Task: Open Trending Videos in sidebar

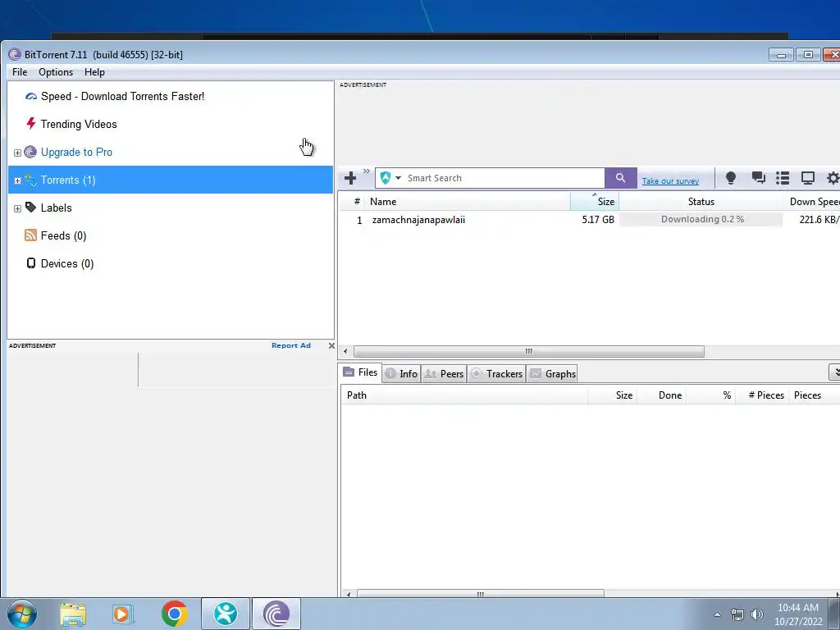Action: [x=79, y=125]
